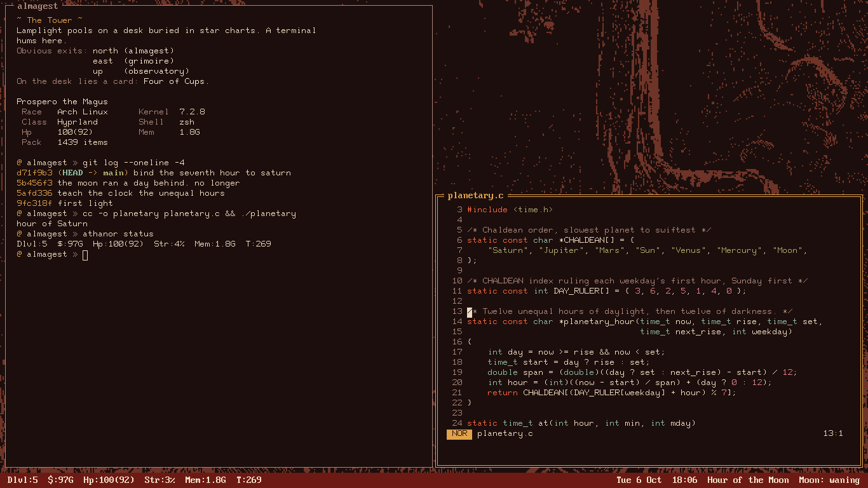Click the '1439 items' Pack value
868x488 pixels.
(x=83, y=142)
